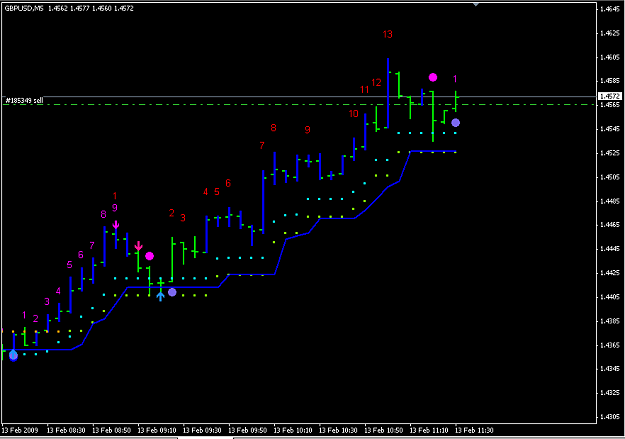Select the red count label 6
Image resolution: width=625 pixels, height=439 pixels.
tap(228, 183)
